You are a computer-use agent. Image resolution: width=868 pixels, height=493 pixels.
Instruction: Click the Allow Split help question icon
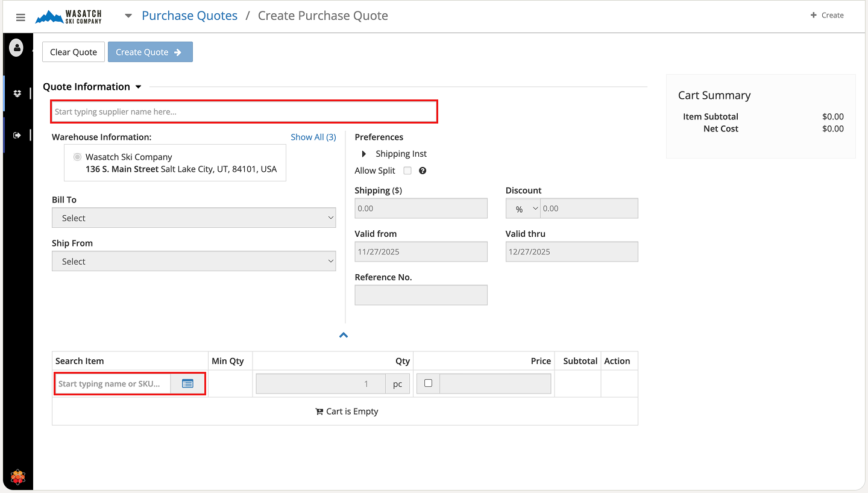(x=423, y=171)
